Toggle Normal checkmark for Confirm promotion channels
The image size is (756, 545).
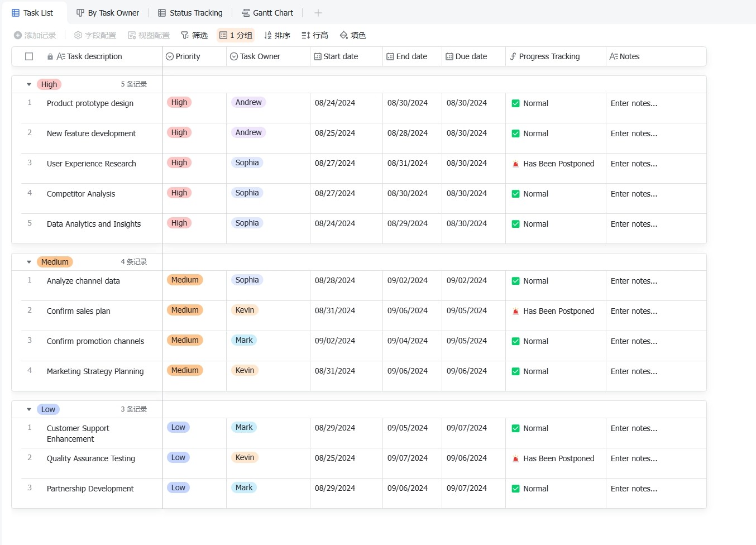click(x=516, y=341)
